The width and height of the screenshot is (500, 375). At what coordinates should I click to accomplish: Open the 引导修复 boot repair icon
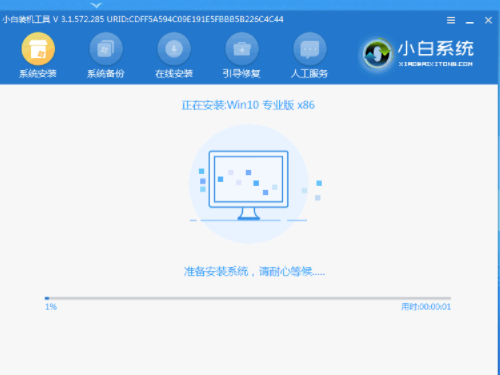[x=242, y=49]
